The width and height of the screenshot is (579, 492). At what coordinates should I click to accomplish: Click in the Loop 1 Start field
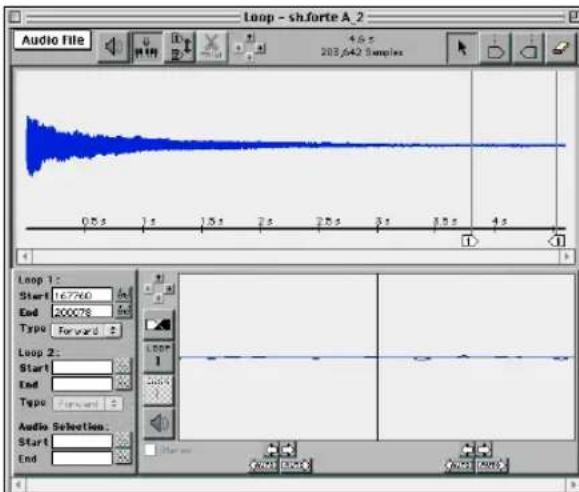82,295
